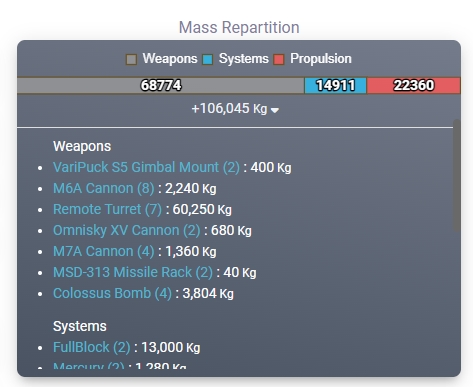Open the M7A Cannon (4) link
Screen dimensions: 473x387
click(104, 251)
